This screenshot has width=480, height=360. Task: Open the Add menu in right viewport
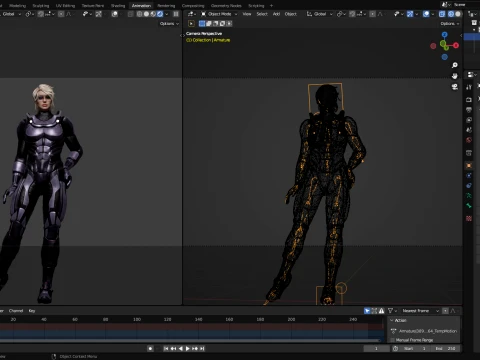point(276,14)
